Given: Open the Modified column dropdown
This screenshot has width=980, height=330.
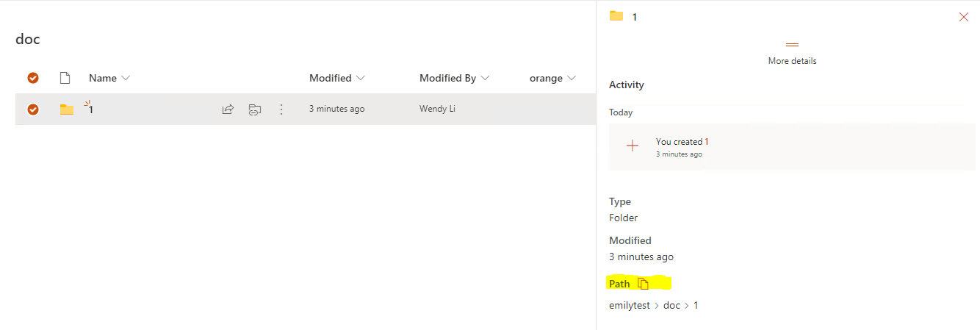Looking at the screenshot, I should (x=360, y=78).
